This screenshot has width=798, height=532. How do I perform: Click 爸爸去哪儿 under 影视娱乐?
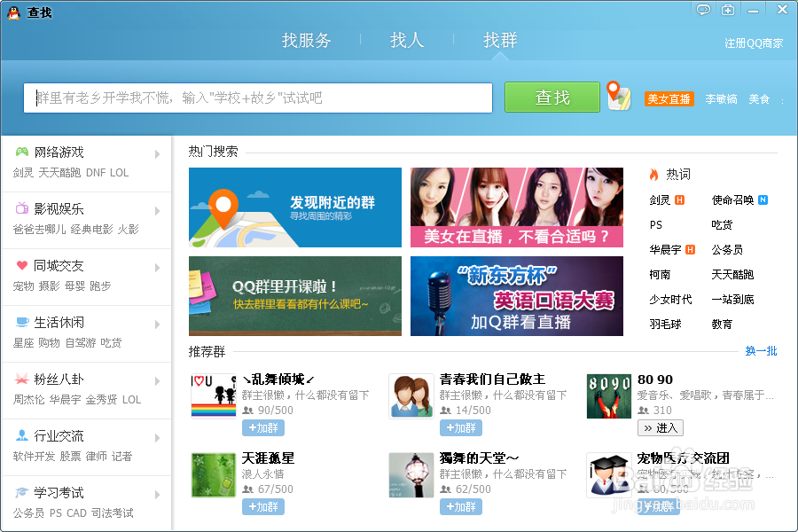click(x=39, y=229)
